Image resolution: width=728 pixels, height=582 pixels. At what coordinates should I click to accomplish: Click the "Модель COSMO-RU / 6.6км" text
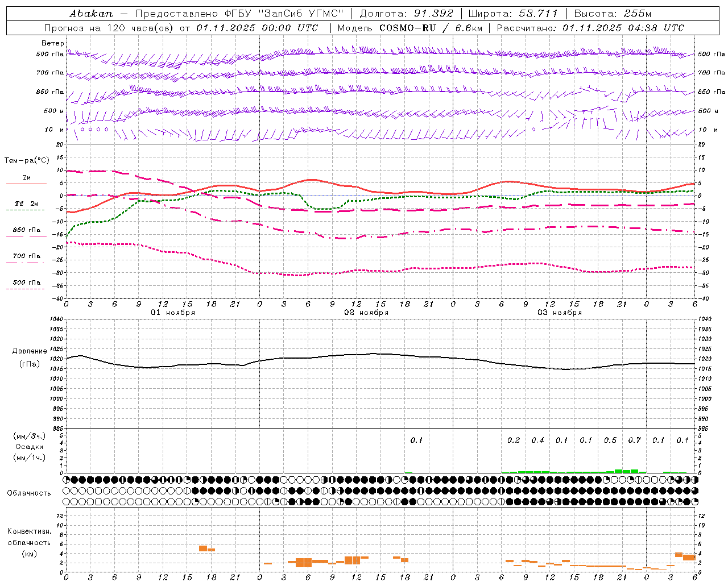(409, 28)
